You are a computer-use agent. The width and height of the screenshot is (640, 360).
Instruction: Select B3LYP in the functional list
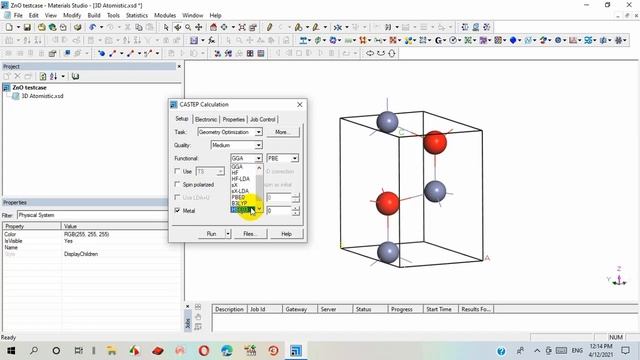click(240, 203)
